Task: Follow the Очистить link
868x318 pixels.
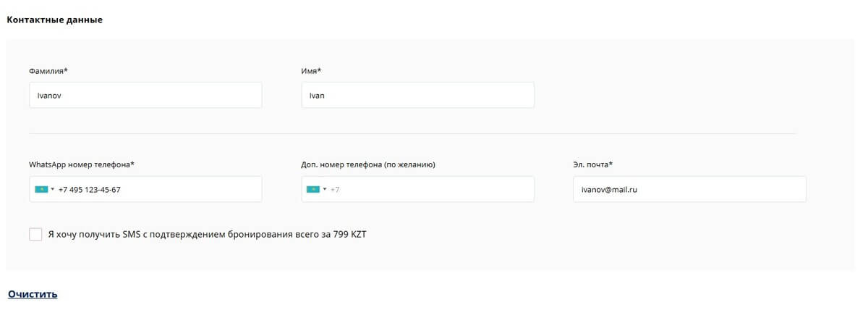Action: [x=33, y=294]
